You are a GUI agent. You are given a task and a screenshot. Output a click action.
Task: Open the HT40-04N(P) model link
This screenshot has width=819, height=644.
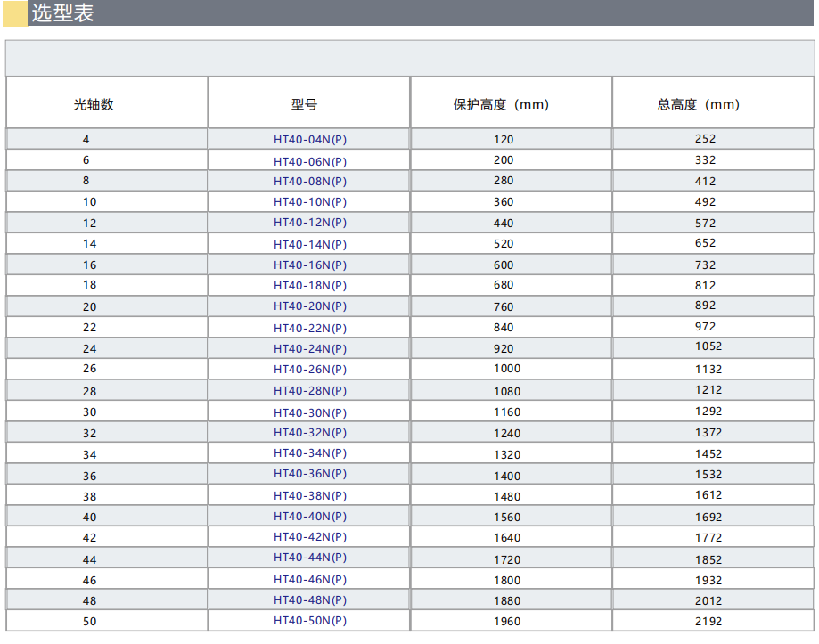pyautogui.click(x=309, y=139)
